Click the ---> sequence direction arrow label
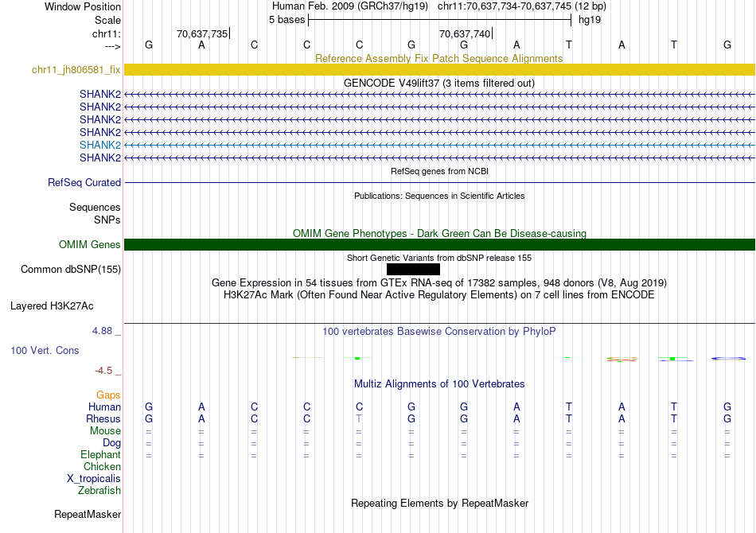 tap(113, 46)
